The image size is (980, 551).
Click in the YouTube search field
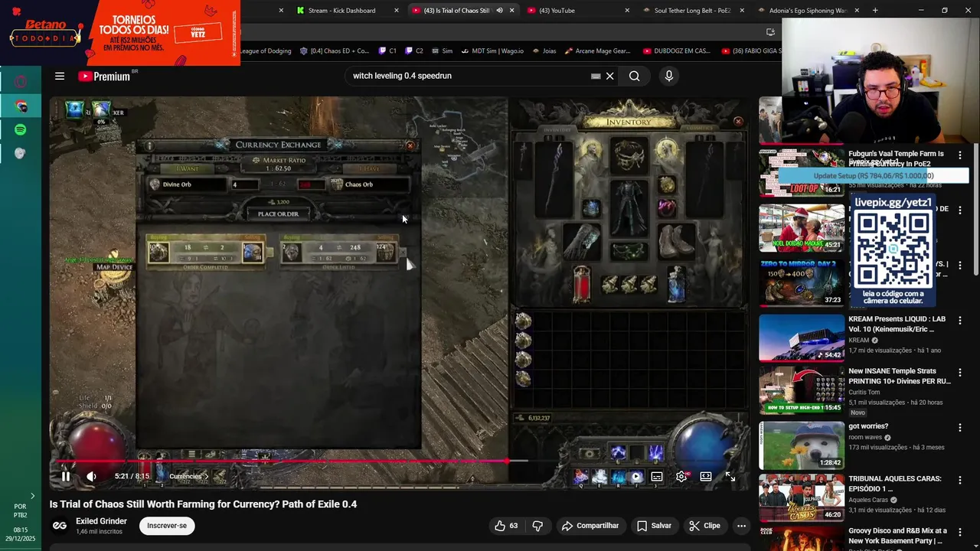[x=467, y=76]
